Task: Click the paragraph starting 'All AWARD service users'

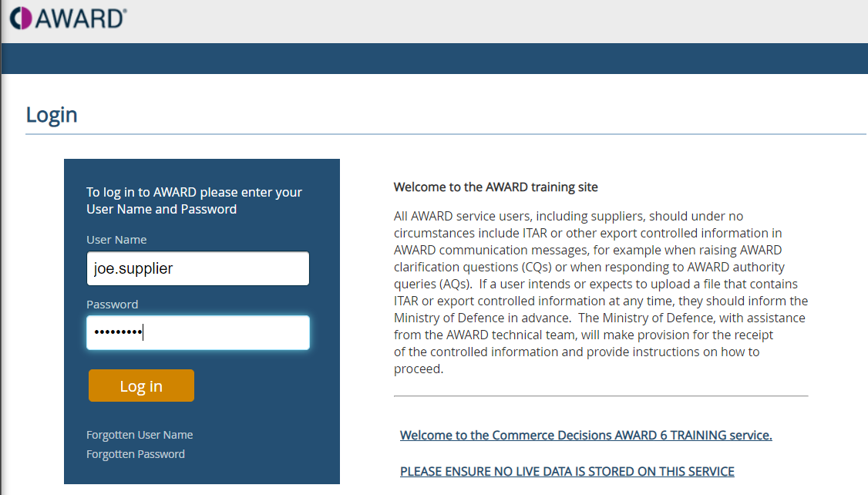Action: (601, 292)
